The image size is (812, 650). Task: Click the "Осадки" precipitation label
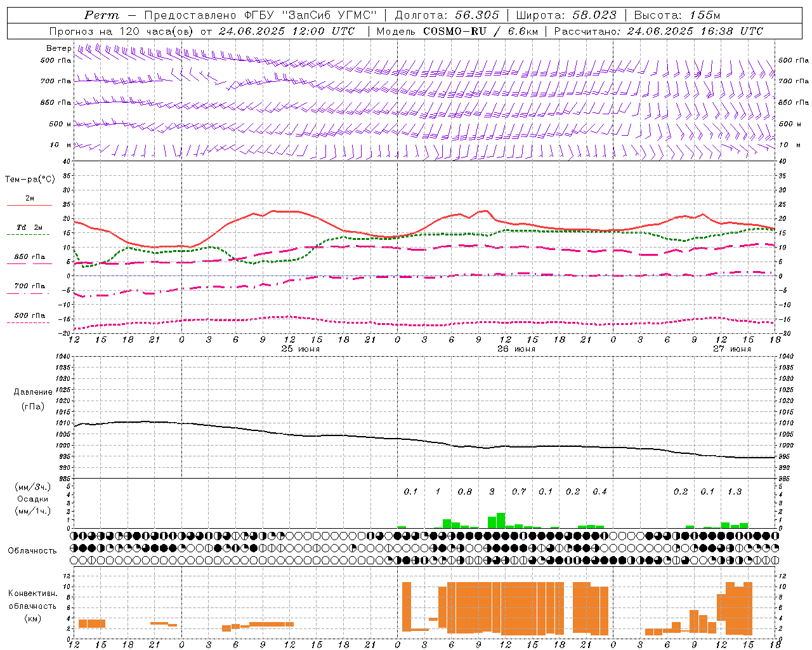pos(33,499)
